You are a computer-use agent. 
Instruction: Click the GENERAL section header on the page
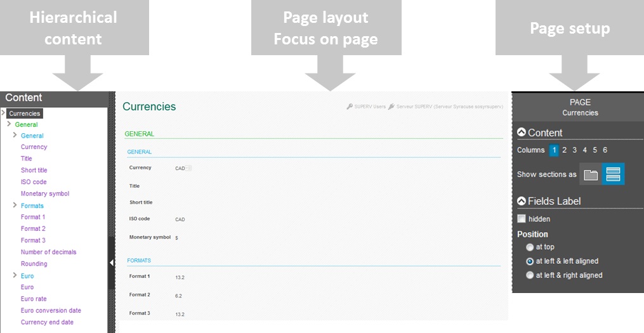(139, 134)
